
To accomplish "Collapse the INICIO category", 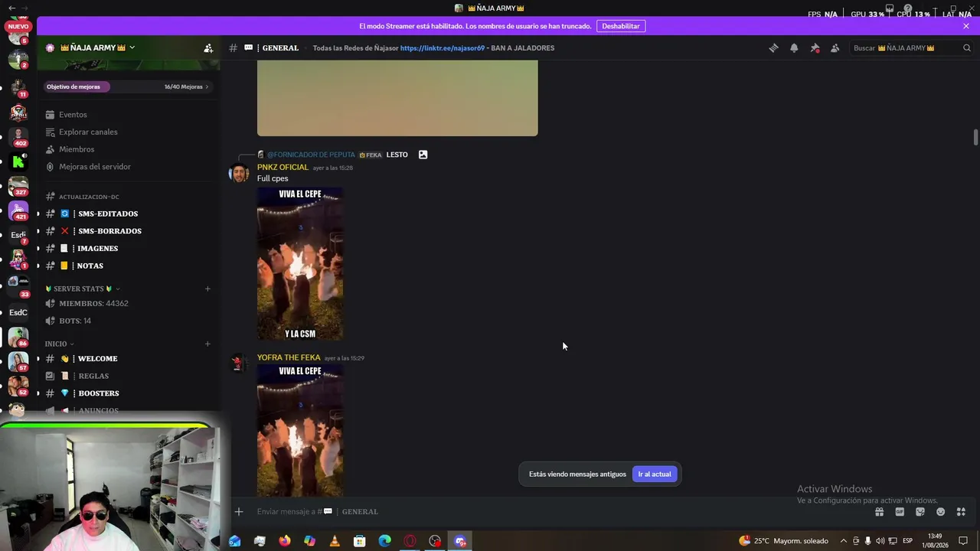I will pos(59,344).
